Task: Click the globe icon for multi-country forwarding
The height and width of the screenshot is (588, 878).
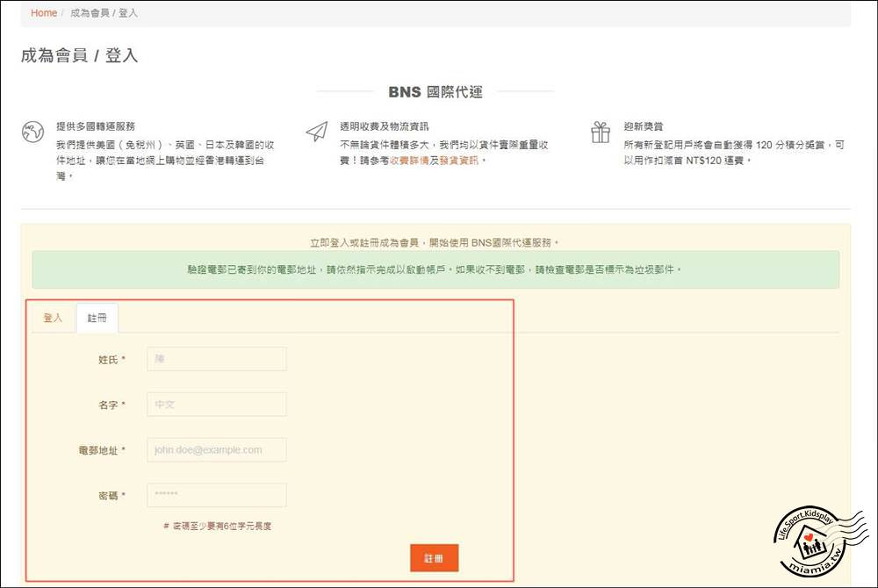Action: (32, 133)
